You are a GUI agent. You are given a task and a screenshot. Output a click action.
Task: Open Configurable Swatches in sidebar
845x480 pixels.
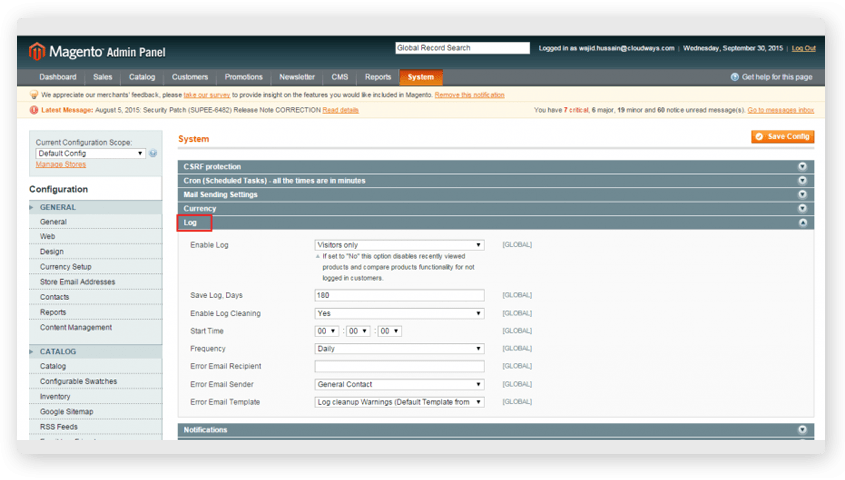click(x=79, y=381)
